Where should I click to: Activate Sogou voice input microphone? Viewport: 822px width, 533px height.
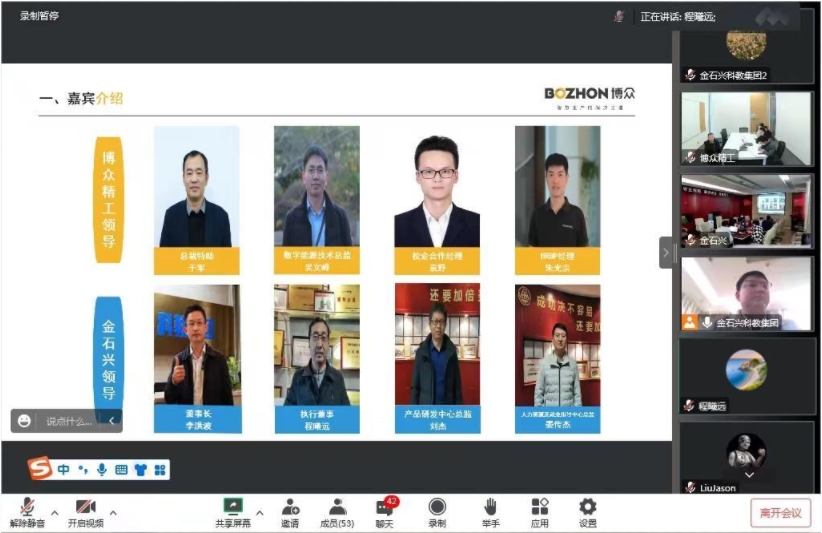[102, 469]
